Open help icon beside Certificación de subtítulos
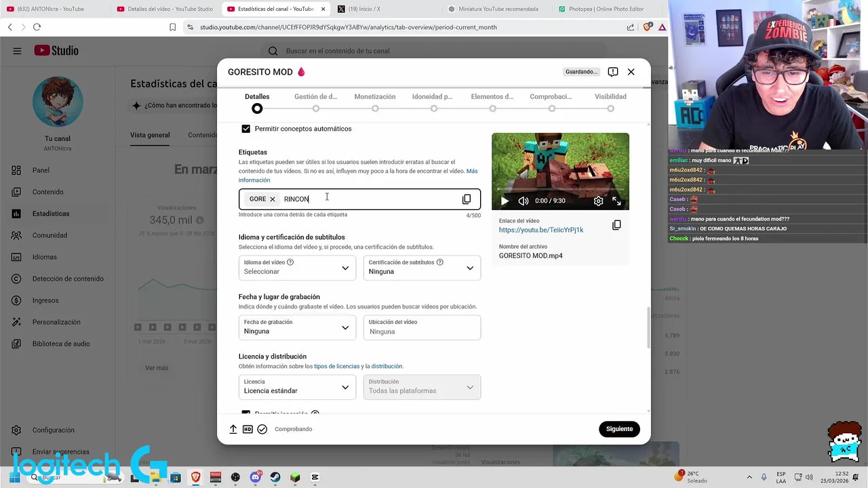 439,262
